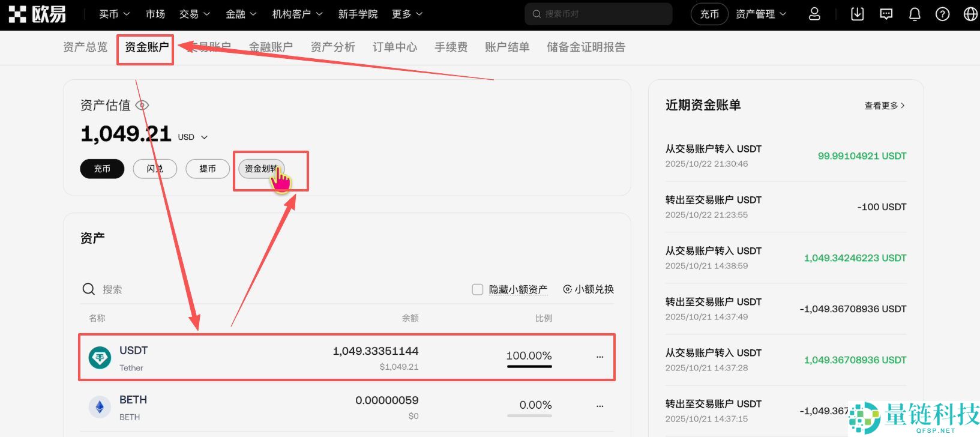The image size is (980, 437).
Task: Switch to the 订单中心 tab
Action: click(395, 47)
